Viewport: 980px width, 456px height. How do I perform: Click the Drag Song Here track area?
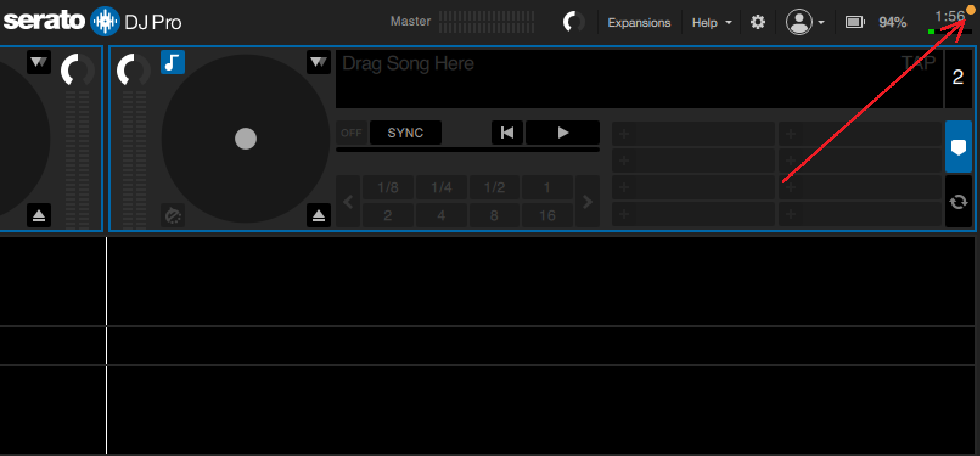click(639, 79)
